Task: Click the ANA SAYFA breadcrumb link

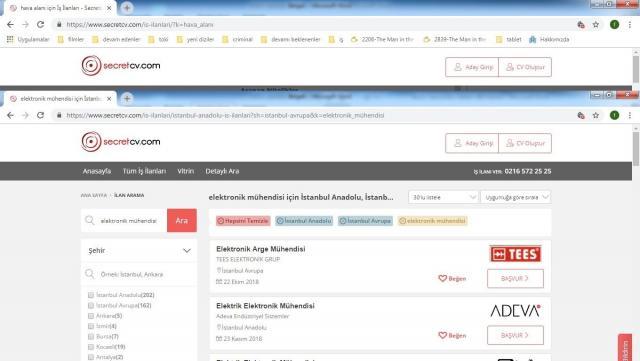Action: [94, 196]
